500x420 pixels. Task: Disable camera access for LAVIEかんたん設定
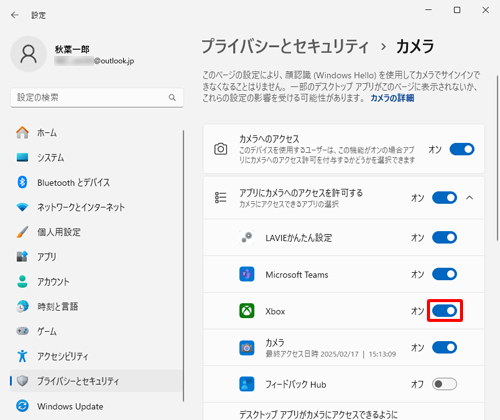[x=444, y=238]
